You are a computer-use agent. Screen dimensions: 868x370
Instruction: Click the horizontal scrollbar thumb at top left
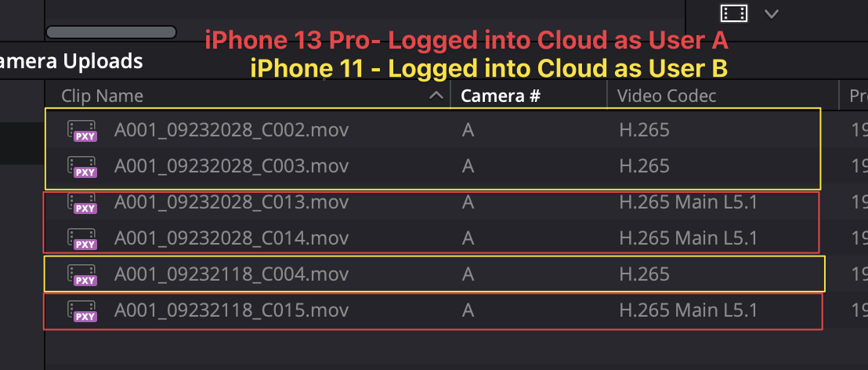[111, 32]
